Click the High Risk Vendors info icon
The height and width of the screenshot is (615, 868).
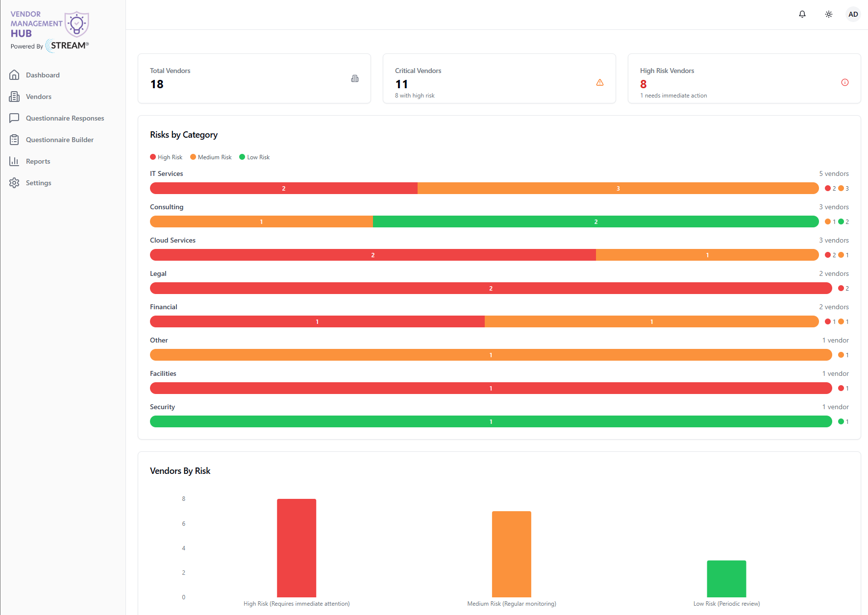845,82
